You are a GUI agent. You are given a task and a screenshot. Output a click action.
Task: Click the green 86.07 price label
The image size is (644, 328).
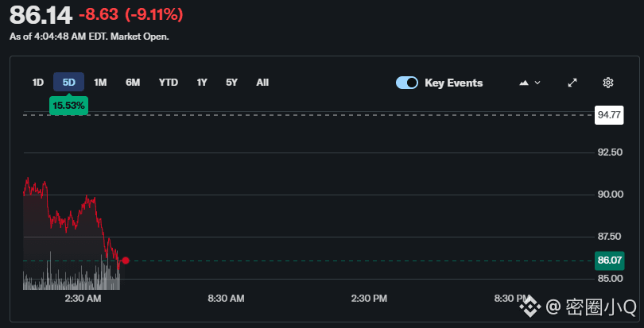click(x=610, y=260)
